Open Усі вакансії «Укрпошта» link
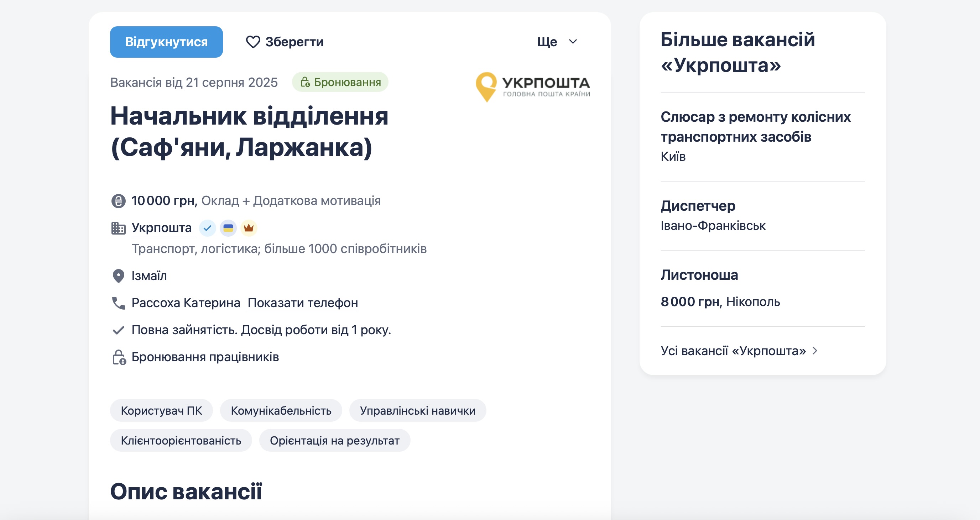 click(x=733, y=351)
